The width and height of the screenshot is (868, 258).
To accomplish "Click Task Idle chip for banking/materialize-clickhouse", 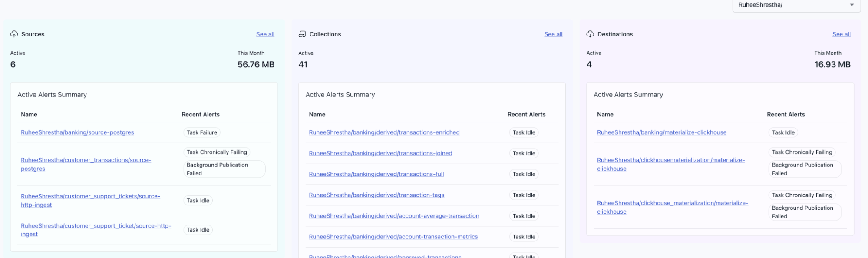I will (x=783, y=132).
